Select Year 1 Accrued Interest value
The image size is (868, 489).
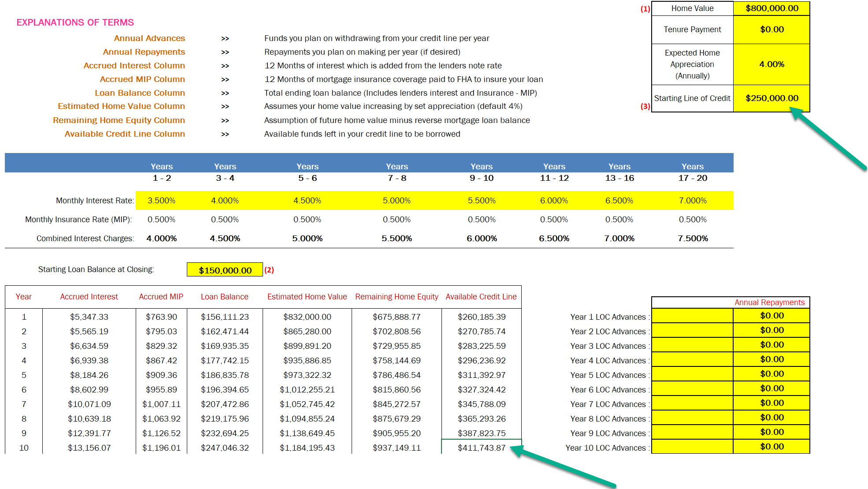89,317
